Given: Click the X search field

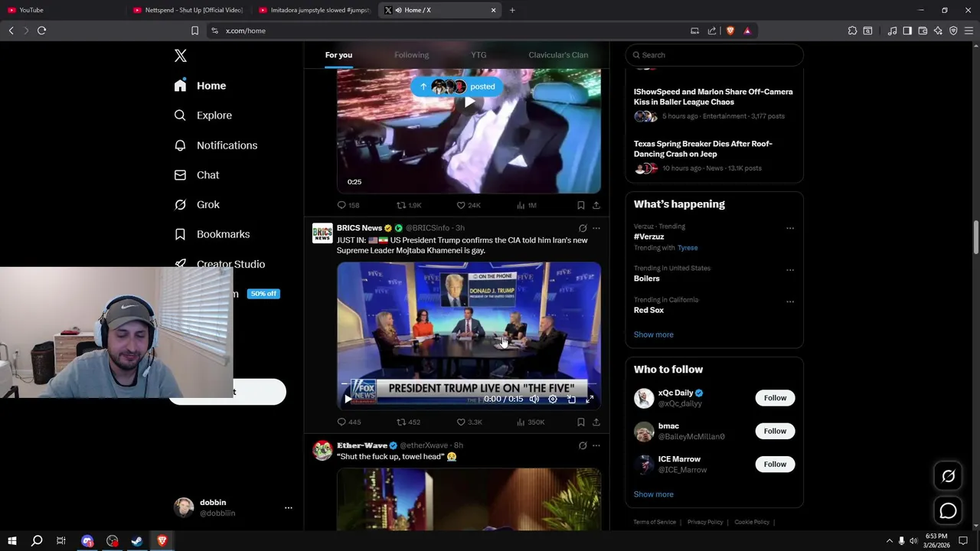Looking at the screenshot, I should point(714,55).
